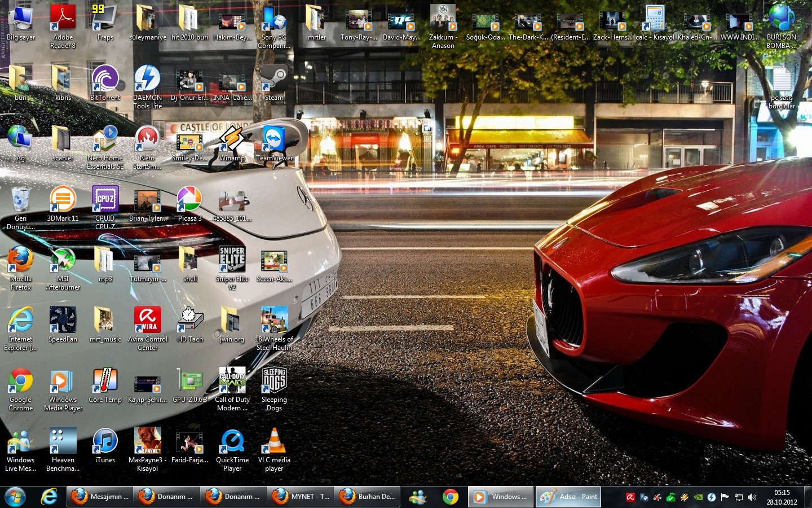Open Windows Live Messenger taskbar icon

418,497
